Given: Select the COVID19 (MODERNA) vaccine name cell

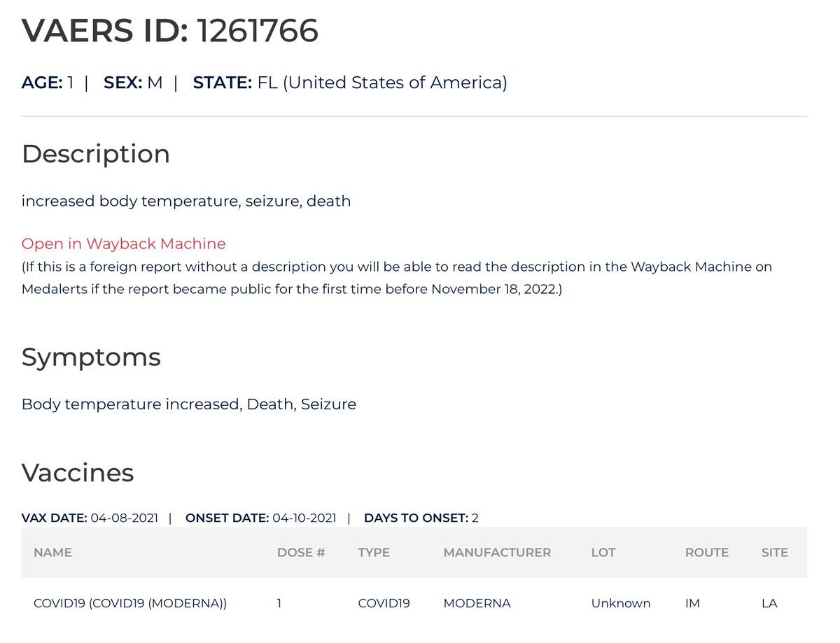Looking at the screenshot, I should [x=130, y=603].
